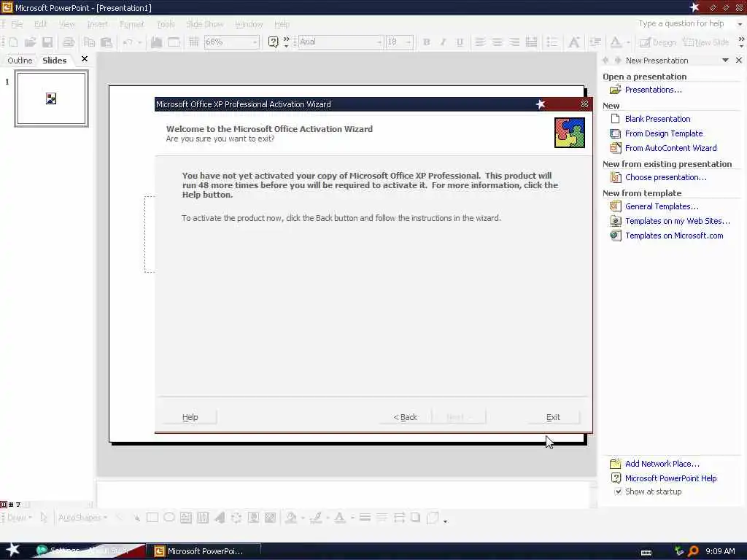
Task: Click the Save disk toolbar icon
Action: (x=47, y=42)
